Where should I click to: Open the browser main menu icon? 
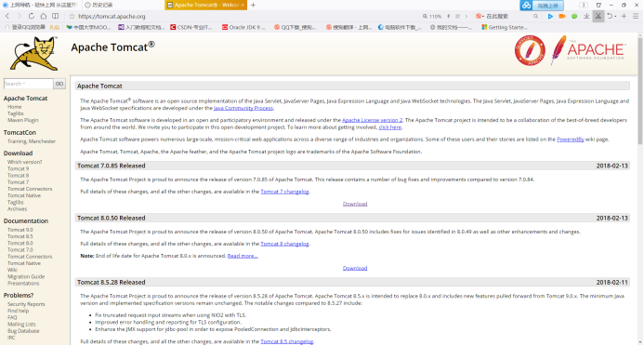(636, 17)
